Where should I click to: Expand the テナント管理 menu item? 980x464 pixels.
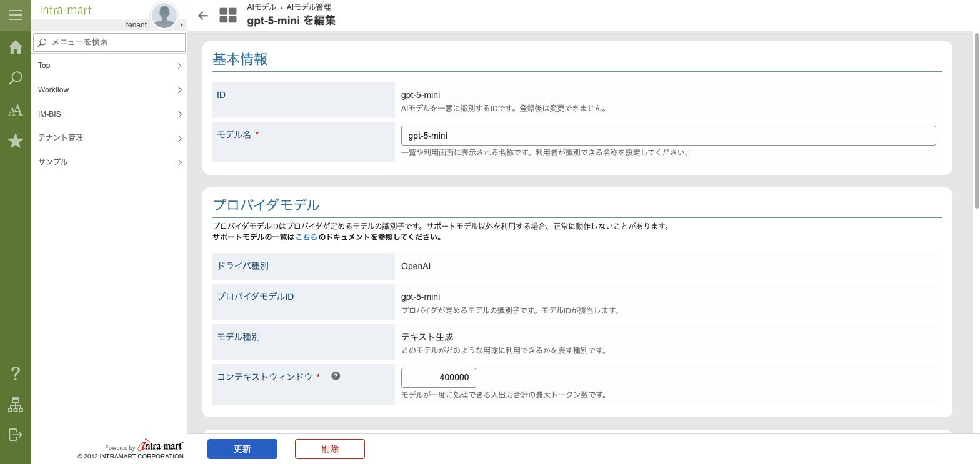pos(109,138)
